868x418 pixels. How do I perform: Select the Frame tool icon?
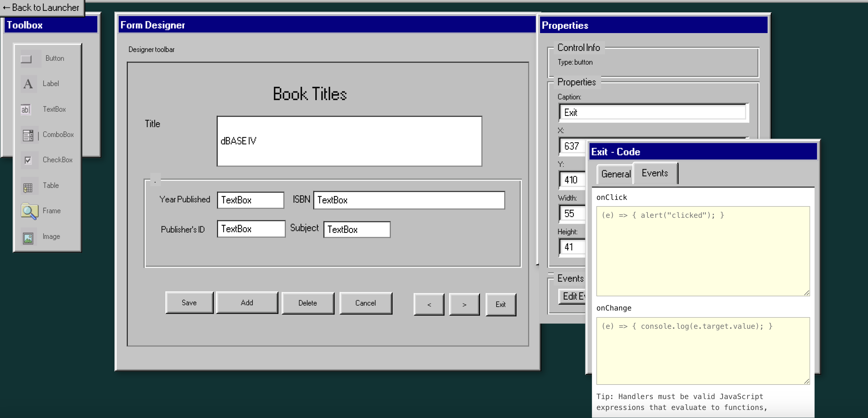pyautogui.click(x=29, y=211)
